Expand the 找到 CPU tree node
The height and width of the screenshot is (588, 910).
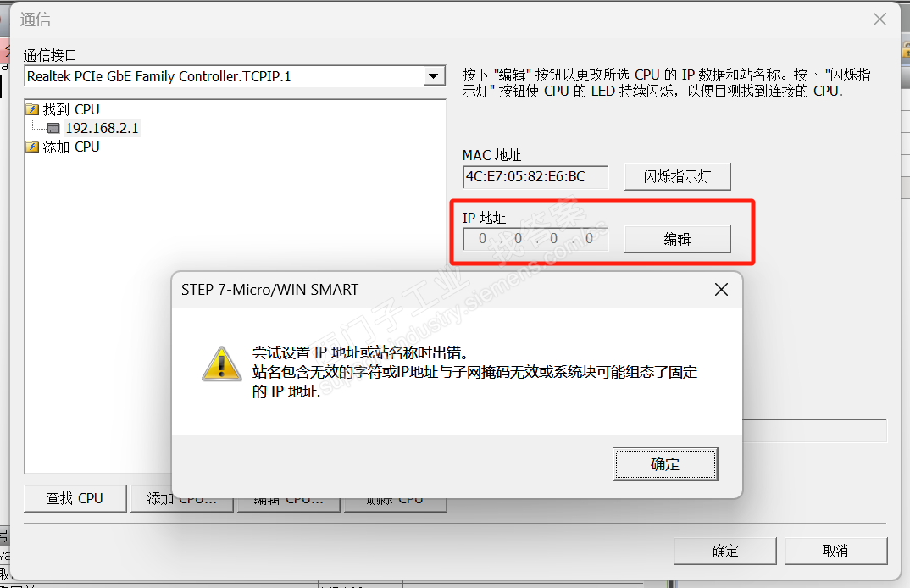[71, 109]
